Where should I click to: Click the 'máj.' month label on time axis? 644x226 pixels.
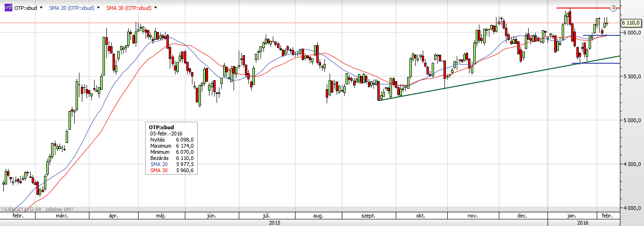[162, 216]
